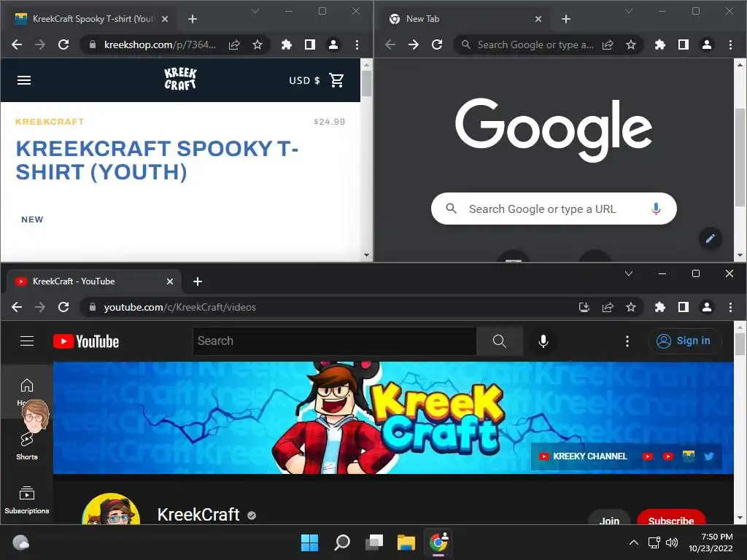Bookmark star in New Tab window
This screenshot has width=747, height=560.
click(x=631, y=44)
